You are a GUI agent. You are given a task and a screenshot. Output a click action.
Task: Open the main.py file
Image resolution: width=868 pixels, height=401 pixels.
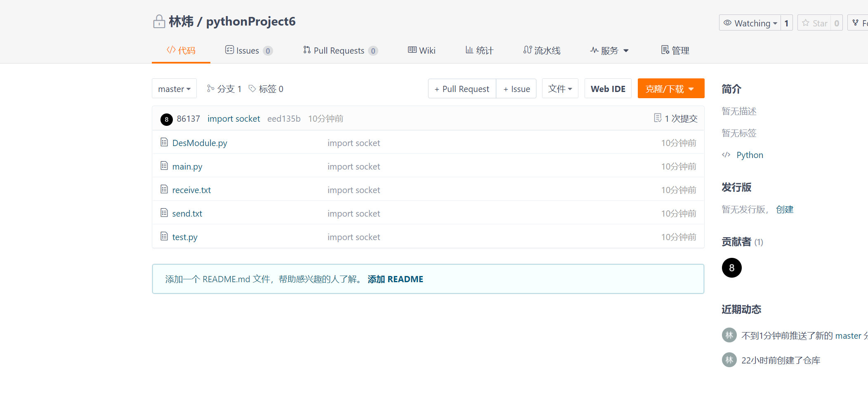(x=187, y=166)
